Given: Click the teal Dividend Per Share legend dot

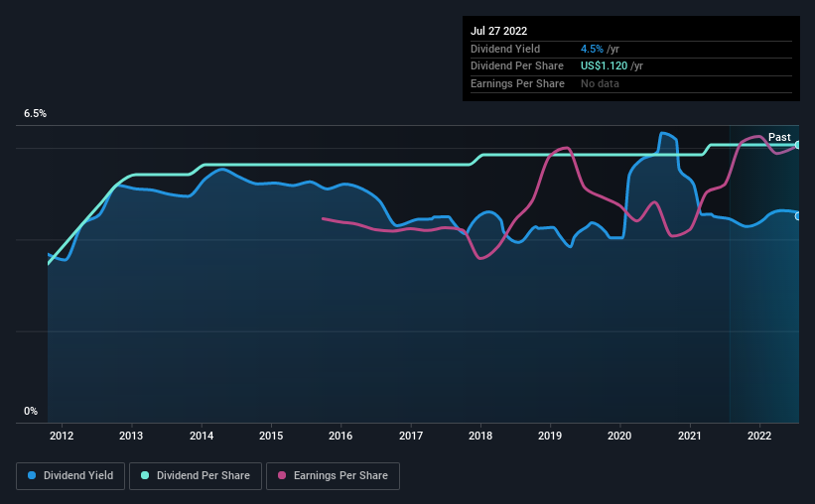Looking at the screenshot, I should 145,475.
